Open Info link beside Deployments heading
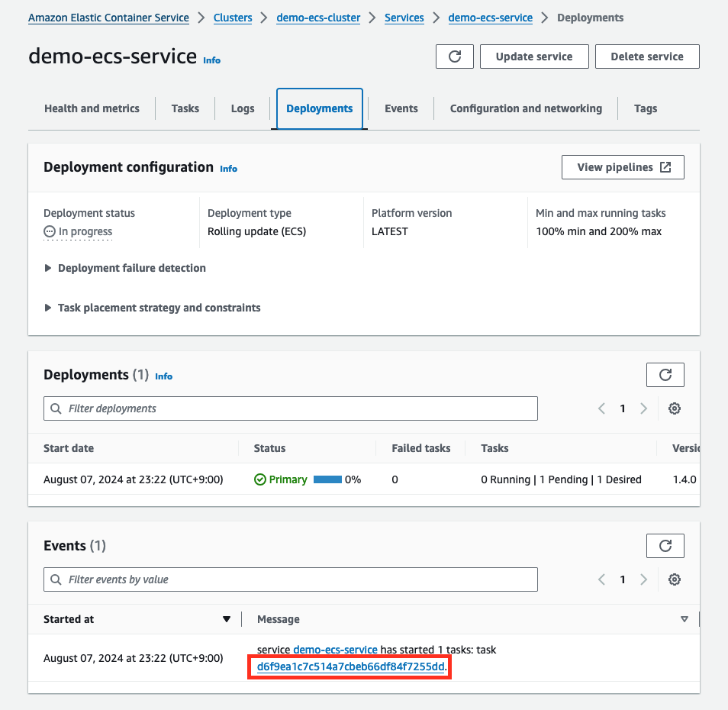The width and height of the screenshot is (728, 710). point(163,376)
